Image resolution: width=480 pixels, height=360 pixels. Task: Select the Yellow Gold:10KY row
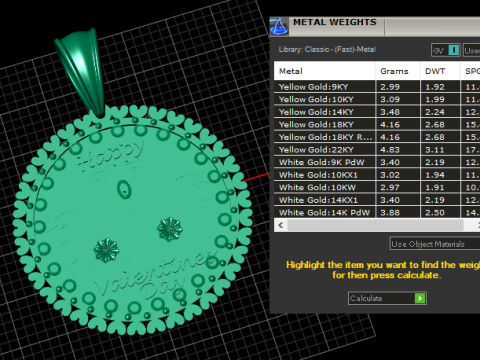click(x=377, y=99)
